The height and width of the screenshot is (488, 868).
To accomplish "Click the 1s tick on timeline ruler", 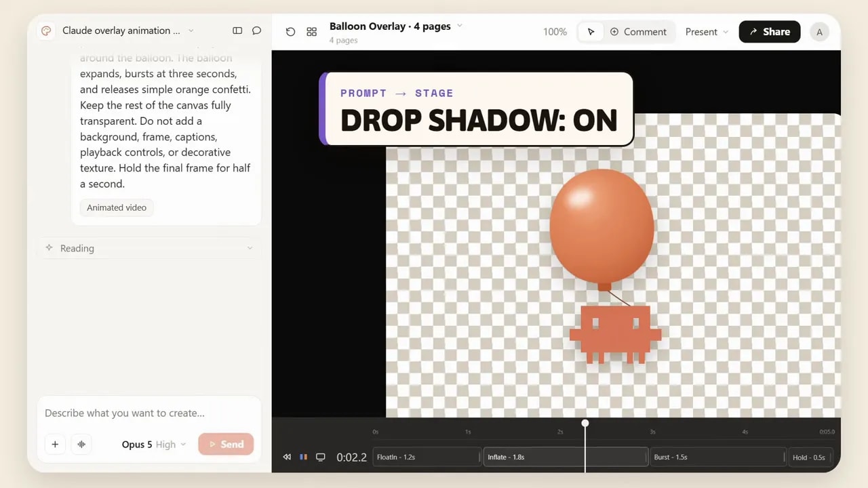I will click(x=468, y=432).
